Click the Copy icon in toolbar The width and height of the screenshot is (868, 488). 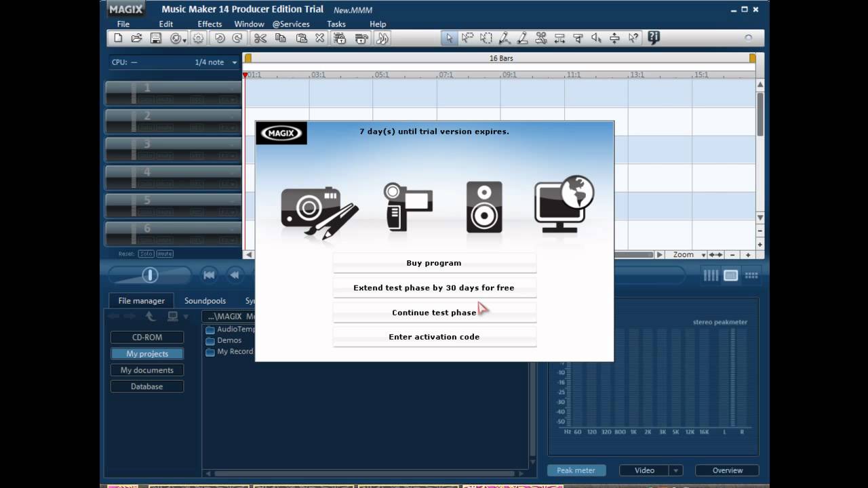280,39
